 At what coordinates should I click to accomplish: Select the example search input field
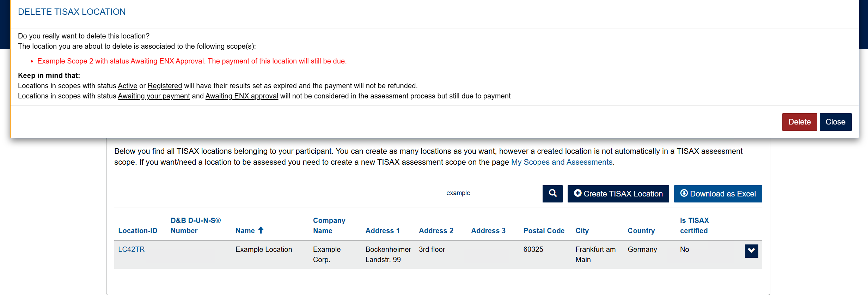458,193
